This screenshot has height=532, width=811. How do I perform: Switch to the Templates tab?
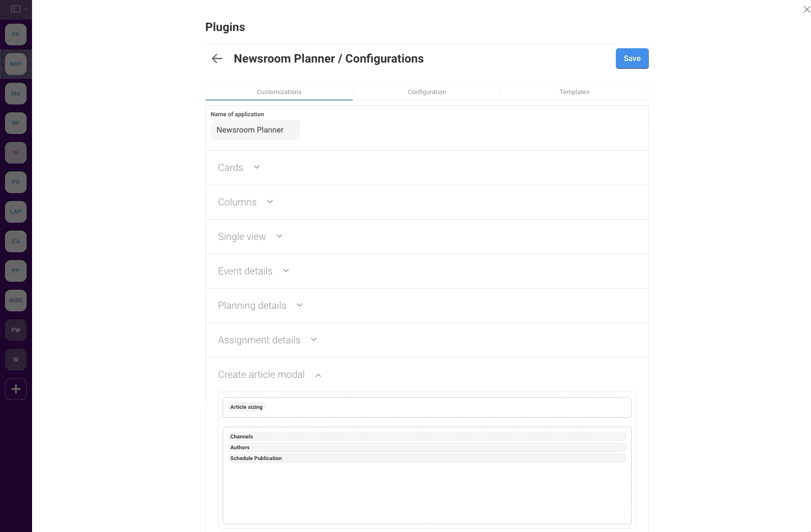click(574, 92)
